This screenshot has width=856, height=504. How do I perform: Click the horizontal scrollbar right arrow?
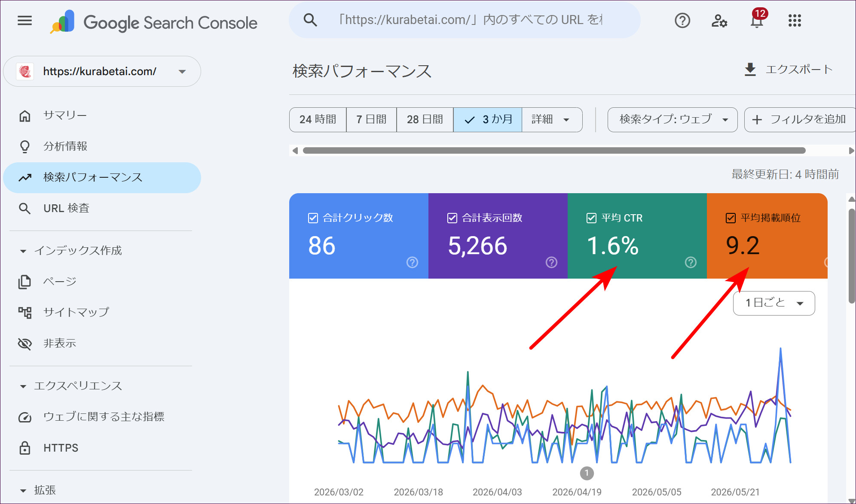pos(851,151)
